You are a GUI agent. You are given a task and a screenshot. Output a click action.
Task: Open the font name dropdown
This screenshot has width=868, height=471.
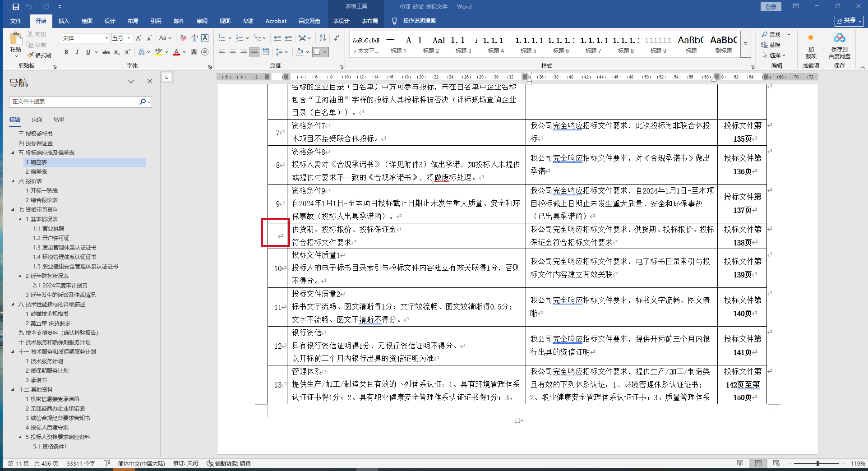point(106,38)
